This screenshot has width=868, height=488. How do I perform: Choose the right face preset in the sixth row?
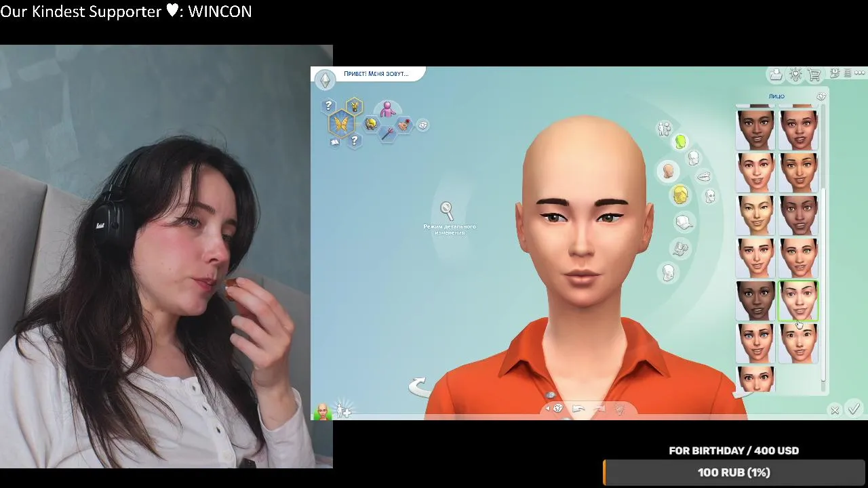point(799,344)
